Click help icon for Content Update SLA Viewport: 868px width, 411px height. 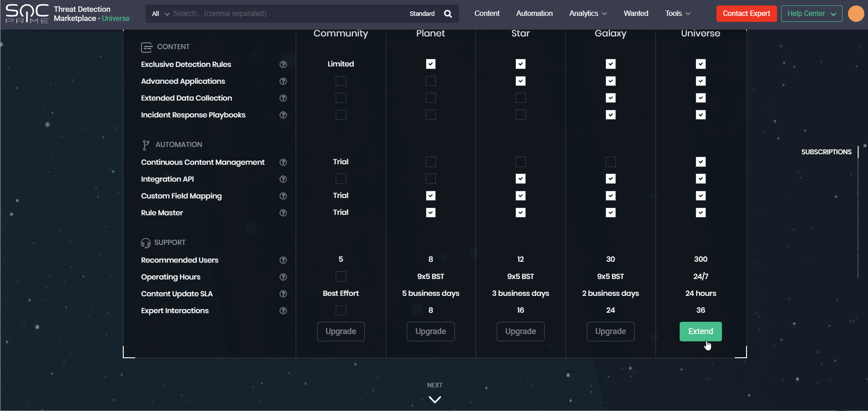point(283,294)
